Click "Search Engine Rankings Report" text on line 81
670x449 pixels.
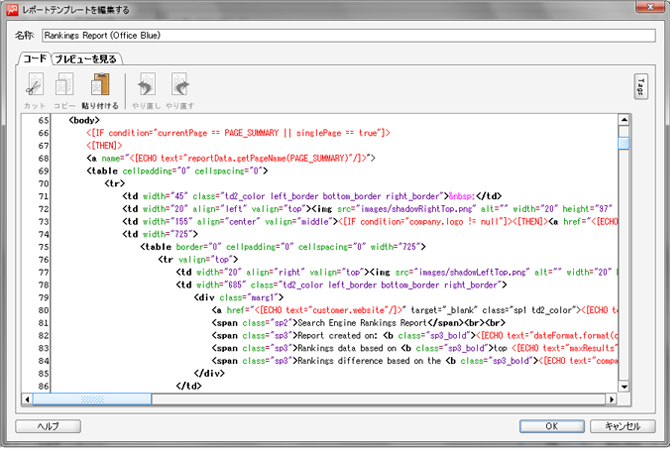pyautogui.click(x=362, y=323)
